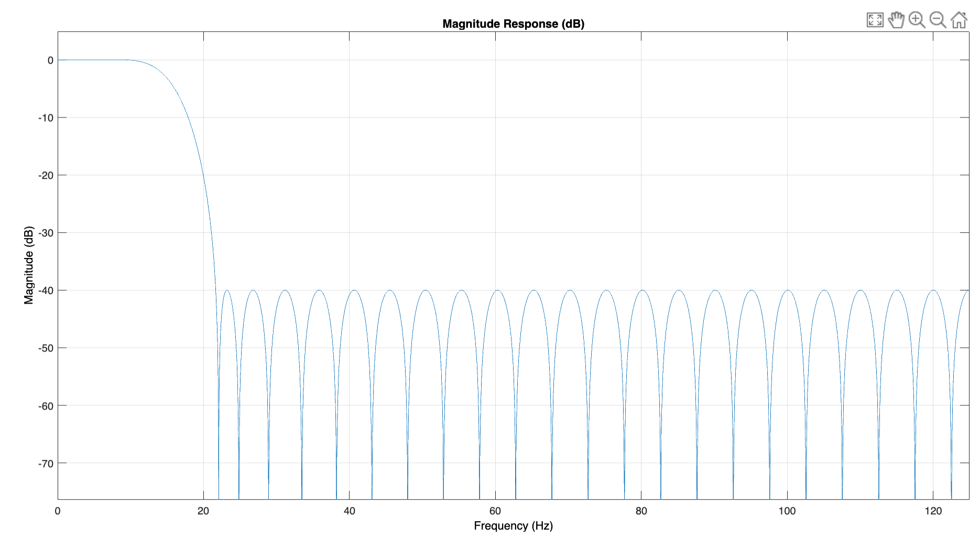The image size is (980, 539).
Task: Click the "40" frequency tick label
Action: [350, 511]
